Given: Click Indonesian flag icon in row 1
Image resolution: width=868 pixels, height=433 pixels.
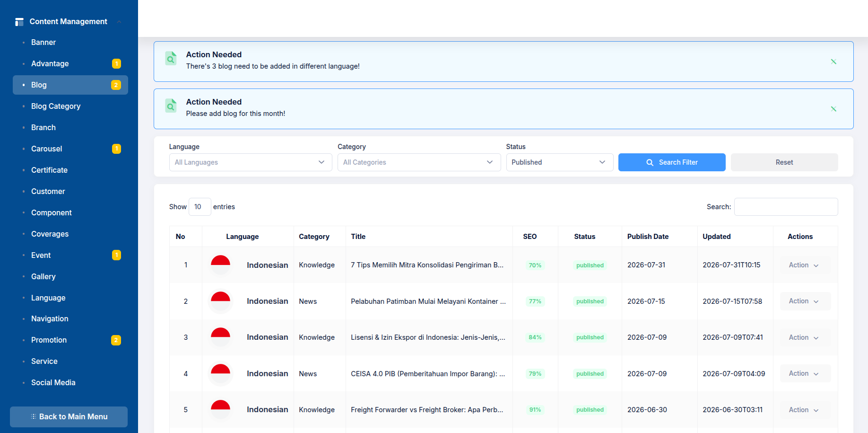Looking at the screenshot, I should (220, 265).
